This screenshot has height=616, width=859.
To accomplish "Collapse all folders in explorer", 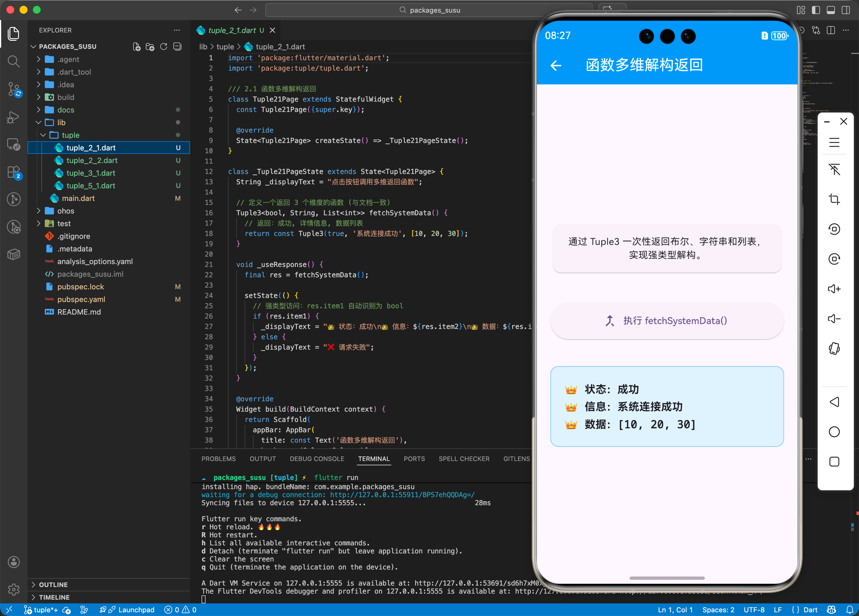I will tap(177, 47).
